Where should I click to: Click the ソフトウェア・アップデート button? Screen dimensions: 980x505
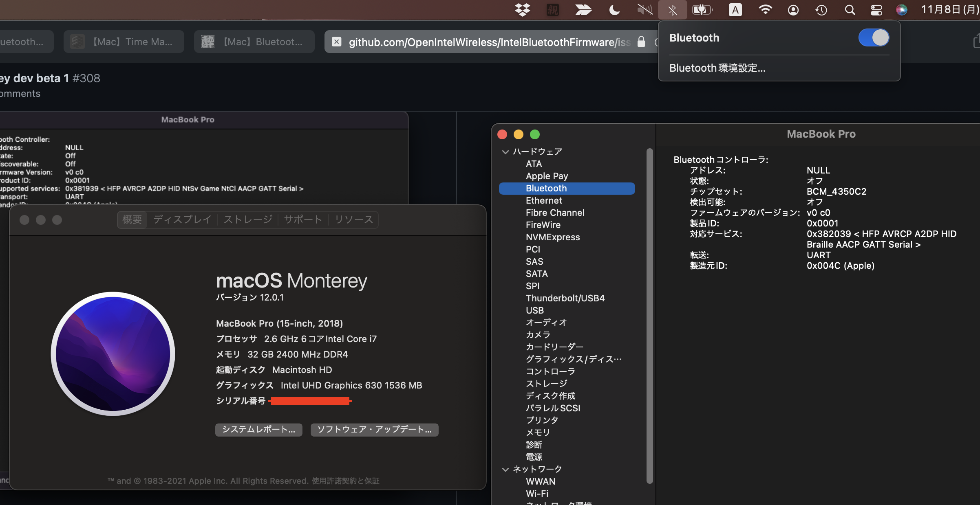point(374,430)
